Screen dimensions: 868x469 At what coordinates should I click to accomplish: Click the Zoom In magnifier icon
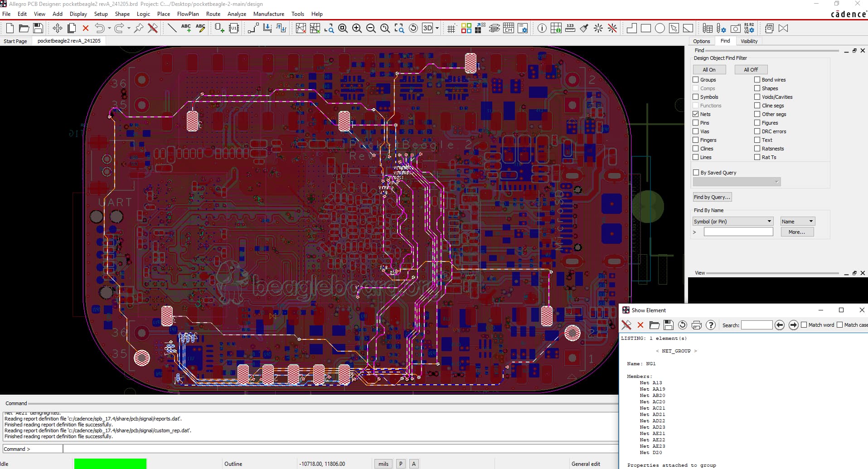tap(357, 29)
